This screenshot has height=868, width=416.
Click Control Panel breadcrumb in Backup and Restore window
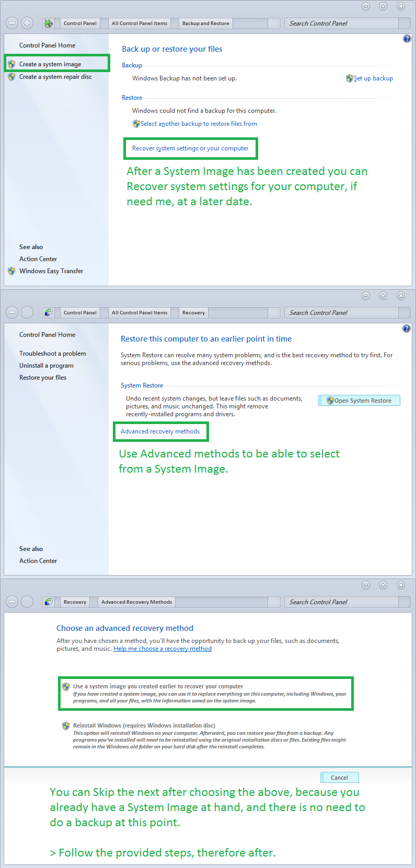(x=80, y=23)
